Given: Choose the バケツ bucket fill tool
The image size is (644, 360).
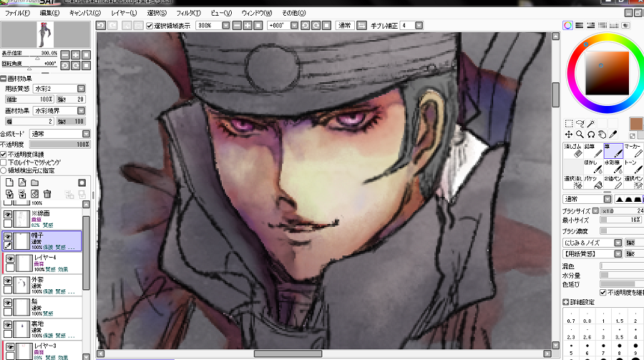Looking at the screenshot, I should pos(593,183).
